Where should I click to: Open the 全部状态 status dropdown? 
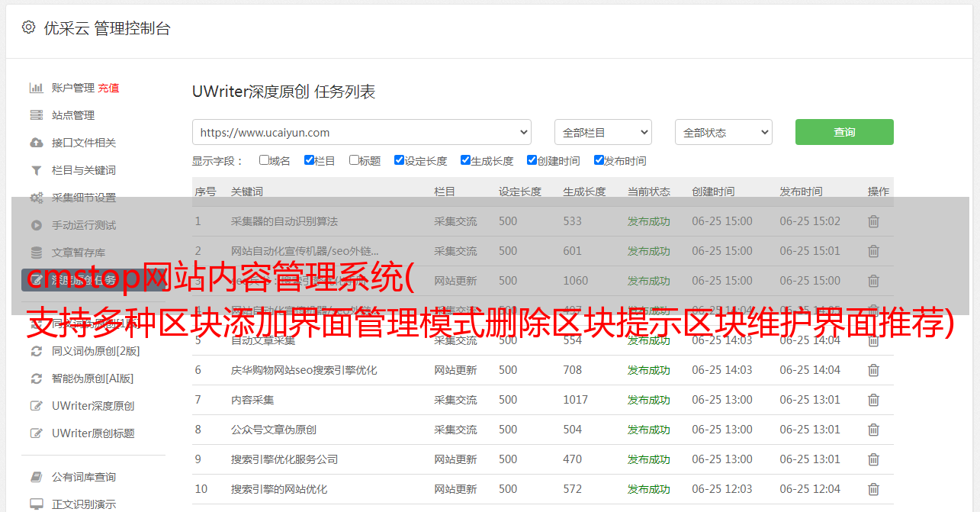723,132
